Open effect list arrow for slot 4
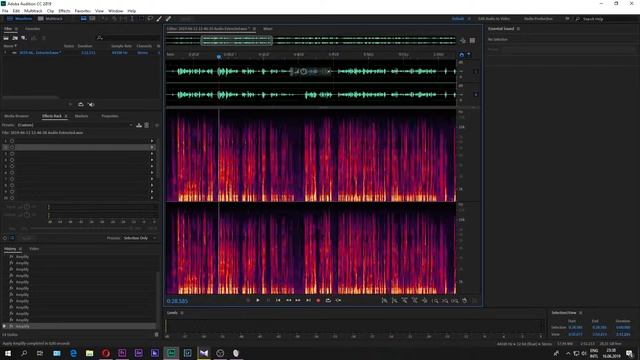The height and width of the screenshot is (360, 640). pos(152,160)
